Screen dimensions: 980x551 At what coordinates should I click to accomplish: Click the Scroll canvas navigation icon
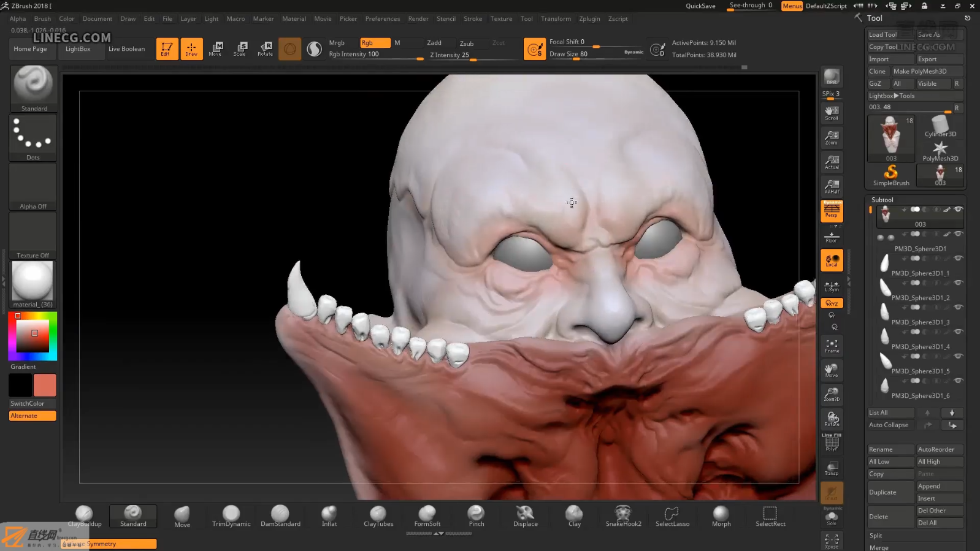(832, 113)
